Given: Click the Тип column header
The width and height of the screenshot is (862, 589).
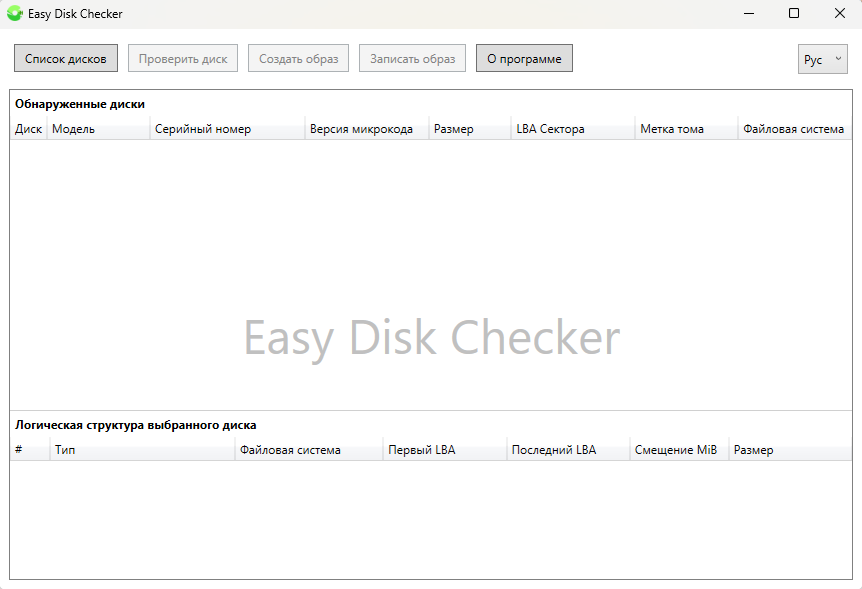Looking at the screenshot, I should [x=143, y=450].
